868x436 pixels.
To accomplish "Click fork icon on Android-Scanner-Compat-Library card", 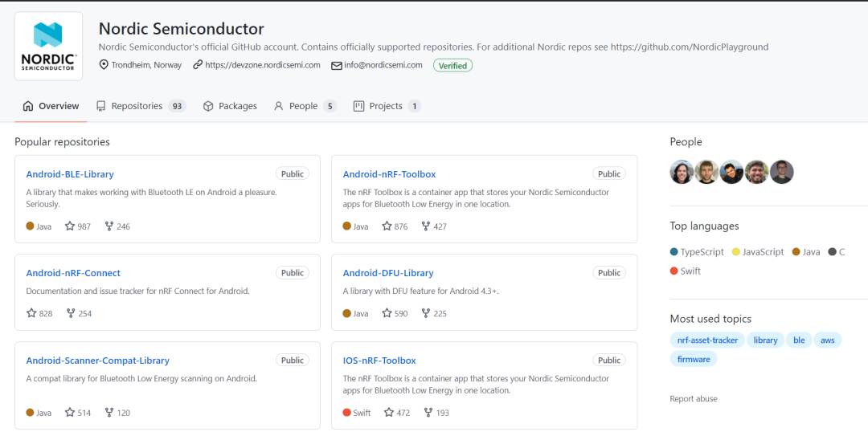I will click(109, 412).
